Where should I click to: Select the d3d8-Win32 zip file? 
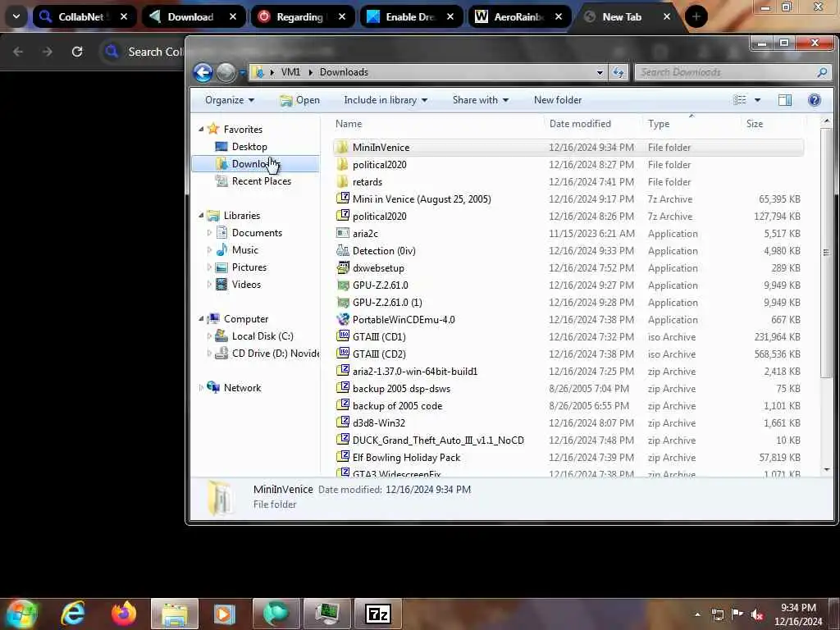point(379,423)
